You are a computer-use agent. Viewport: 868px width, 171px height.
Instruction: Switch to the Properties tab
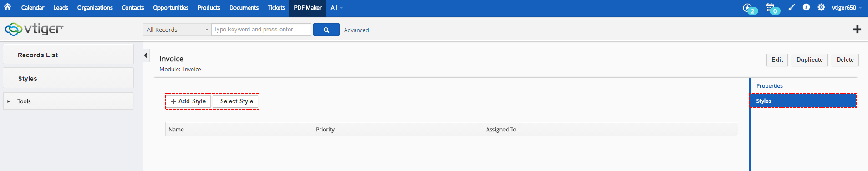(x=769, y=86)
